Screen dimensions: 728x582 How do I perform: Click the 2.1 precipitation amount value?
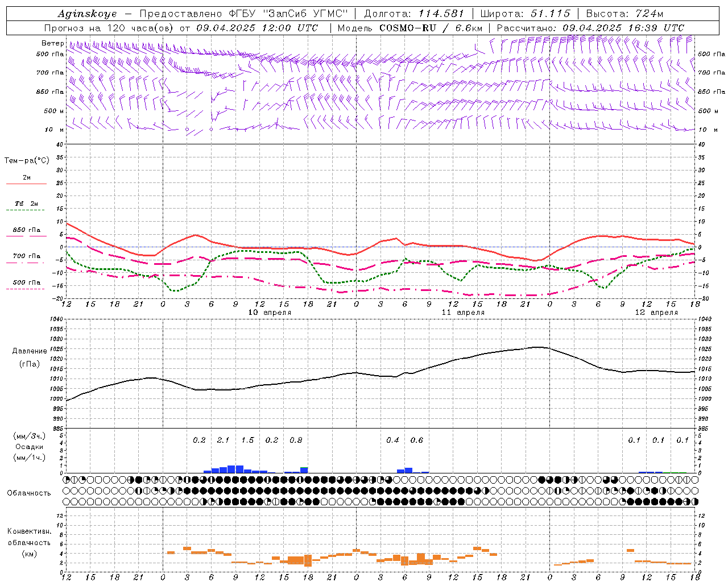[x=224, y=440]
